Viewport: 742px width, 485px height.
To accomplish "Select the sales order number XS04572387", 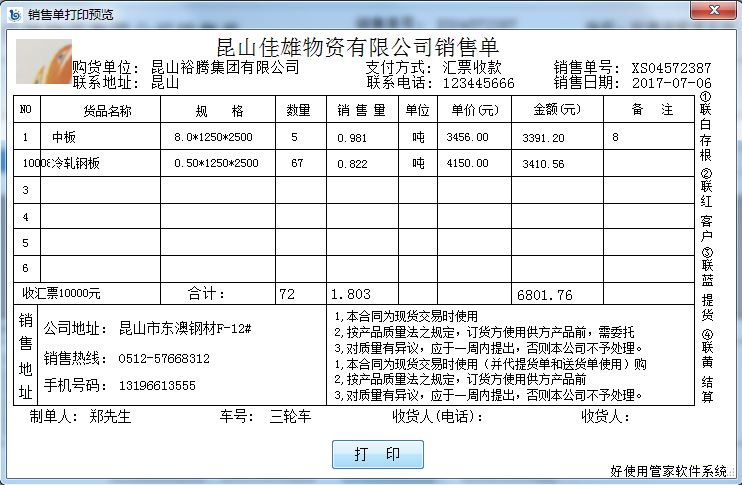I will pos(671,68).
